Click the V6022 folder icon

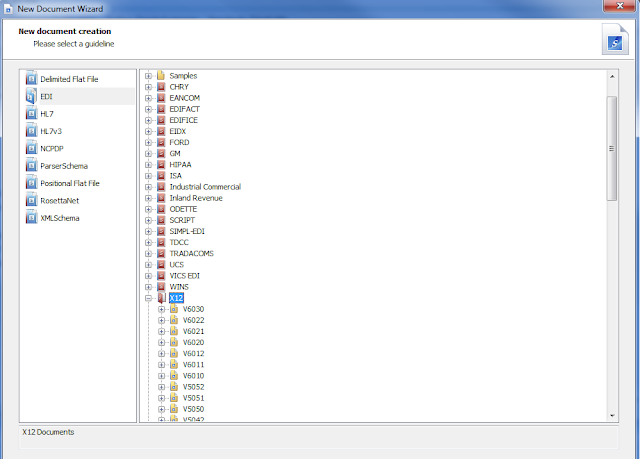[x=174, y=320]
